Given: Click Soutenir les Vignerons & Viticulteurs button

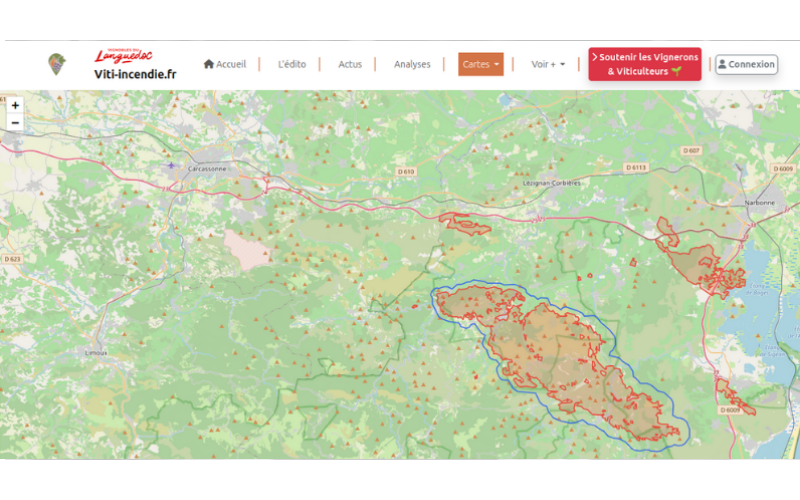Looking at the screenshot, I should 645,64.
